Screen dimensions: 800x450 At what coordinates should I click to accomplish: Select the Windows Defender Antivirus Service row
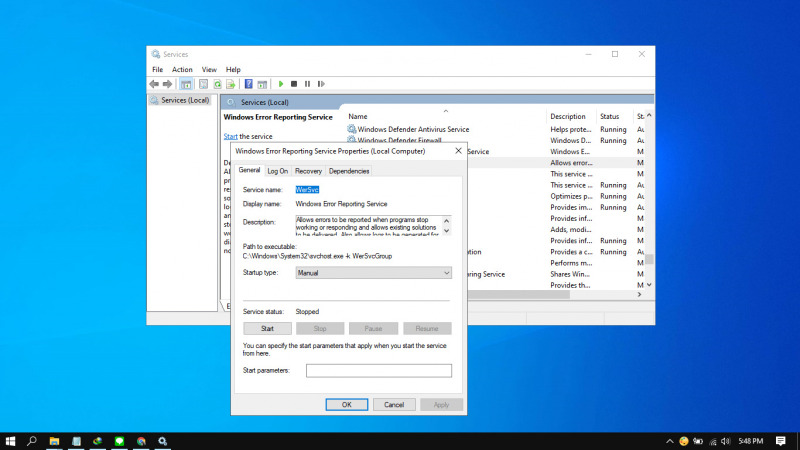[413, 129]
